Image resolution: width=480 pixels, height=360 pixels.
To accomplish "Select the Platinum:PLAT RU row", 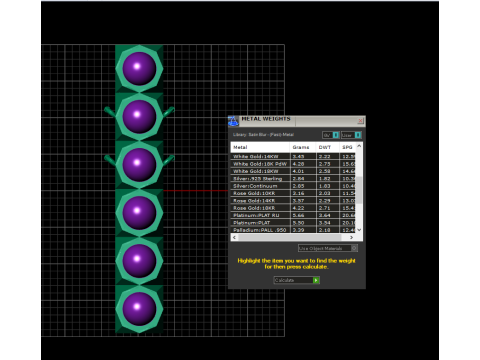I will (x=293, y=215).
